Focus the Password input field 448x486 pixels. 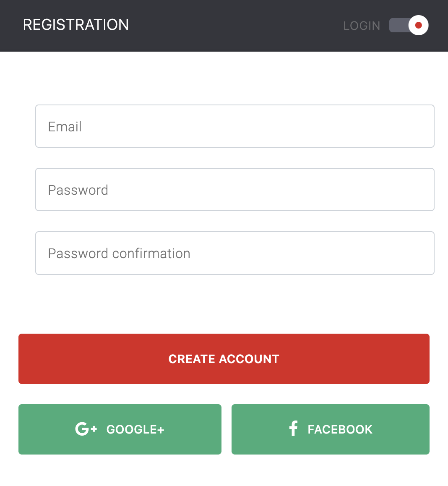coord(234,189)
